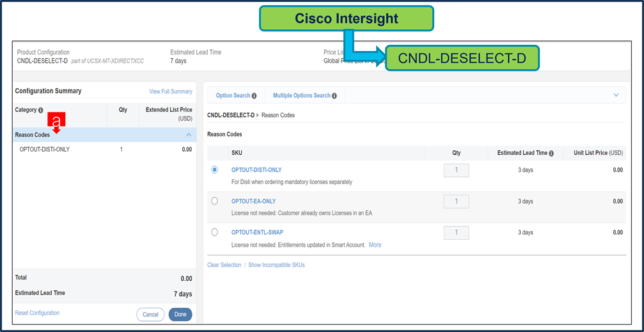Click the info icon next to Category
This screenshot has height=332, width=644.
pyautogui.click(x=41, y=110)
